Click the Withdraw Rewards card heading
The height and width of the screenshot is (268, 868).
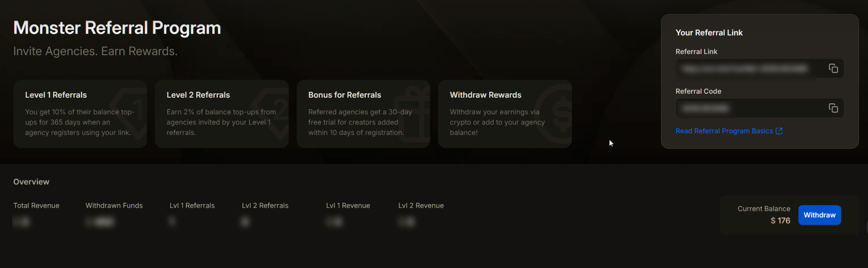click(485, 95)
